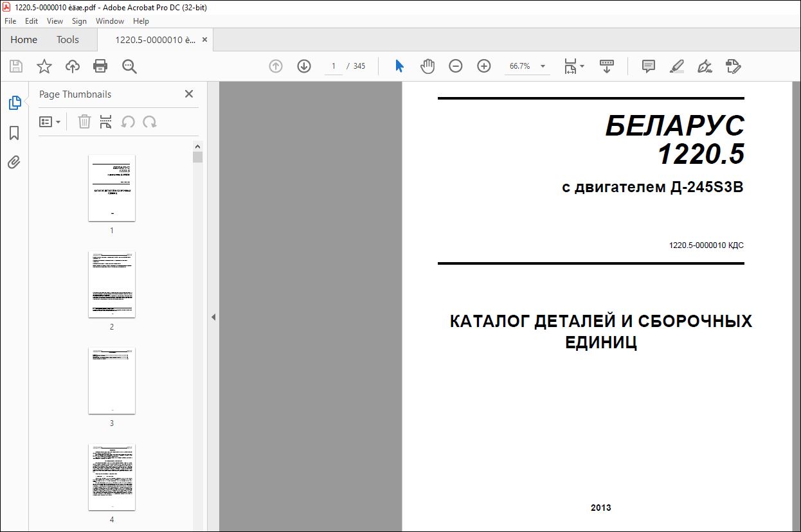Print the document with printer icon
The width and height of the screenshot is (801, 532).
100,66
